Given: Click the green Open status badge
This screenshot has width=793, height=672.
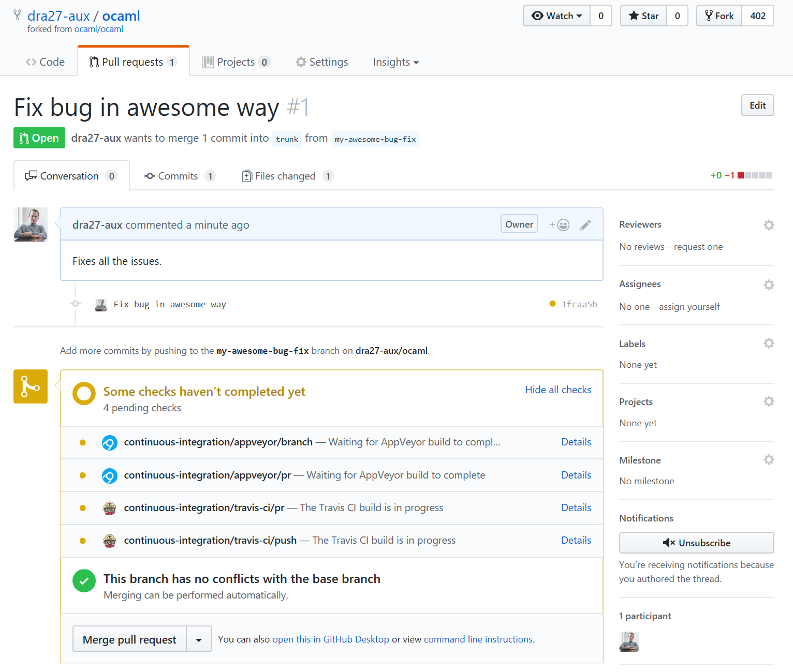Looking at the screenshot, I should pyautogui.click(x=39, y=138).
